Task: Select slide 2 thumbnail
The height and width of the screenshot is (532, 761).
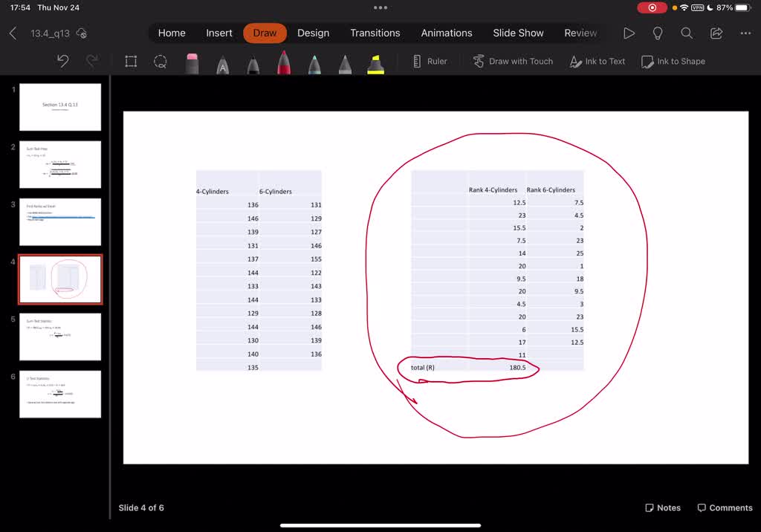Action: (60, 164)
